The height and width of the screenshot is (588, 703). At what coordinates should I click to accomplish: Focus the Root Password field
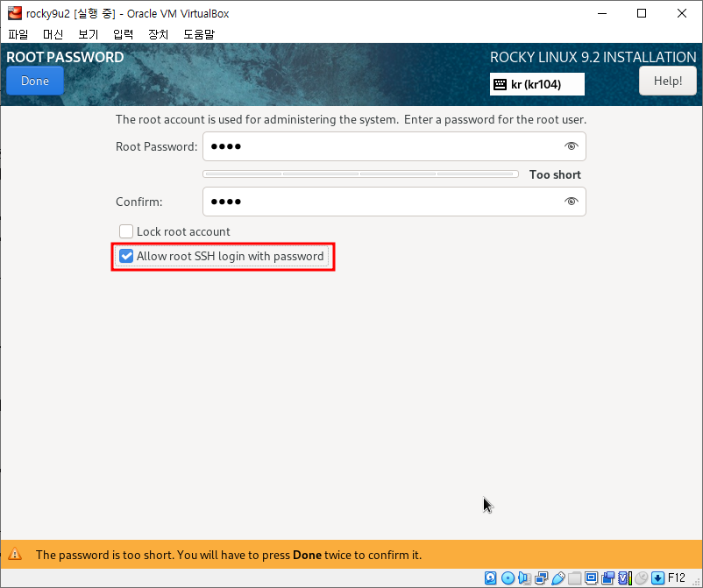[x=394, y=146]
